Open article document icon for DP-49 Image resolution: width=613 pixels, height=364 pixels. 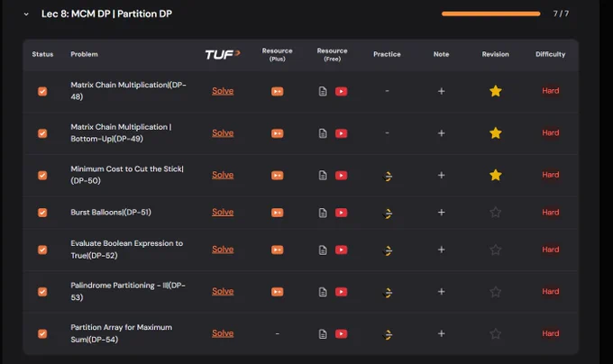point(323,133)
